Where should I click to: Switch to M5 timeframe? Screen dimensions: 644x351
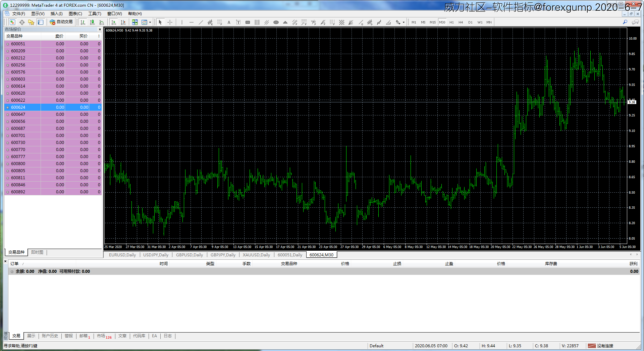[423, 22]
